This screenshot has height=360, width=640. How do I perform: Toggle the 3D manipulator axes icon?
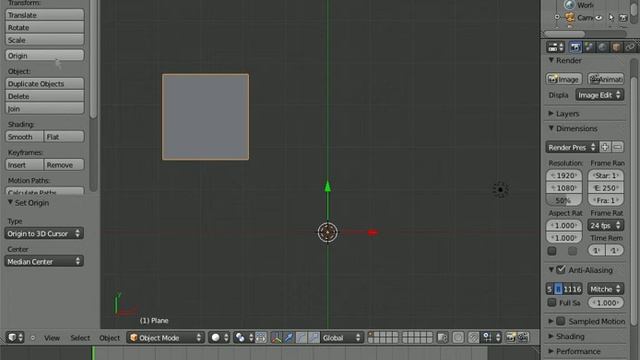[x=276, y=338]
